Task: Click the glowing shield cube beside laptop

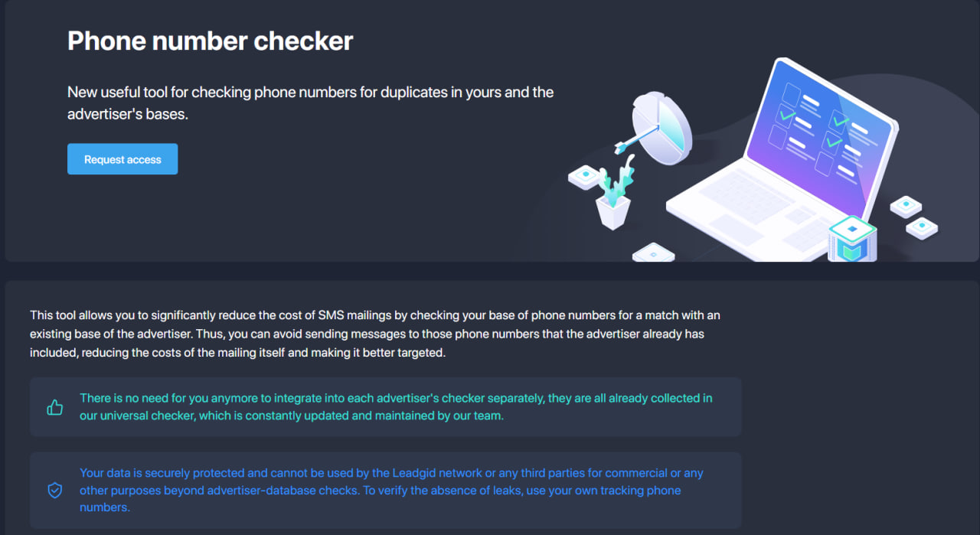Action: coord(852,240)
